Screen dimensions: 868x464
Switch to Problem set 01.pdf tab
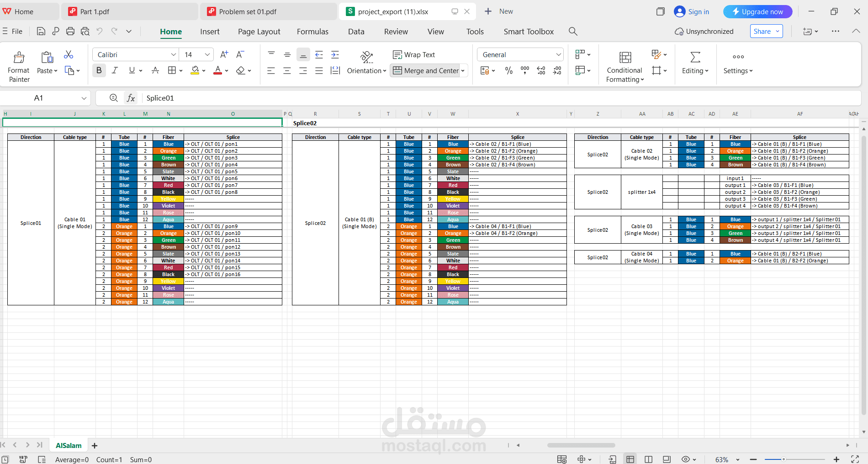(269, 11)
